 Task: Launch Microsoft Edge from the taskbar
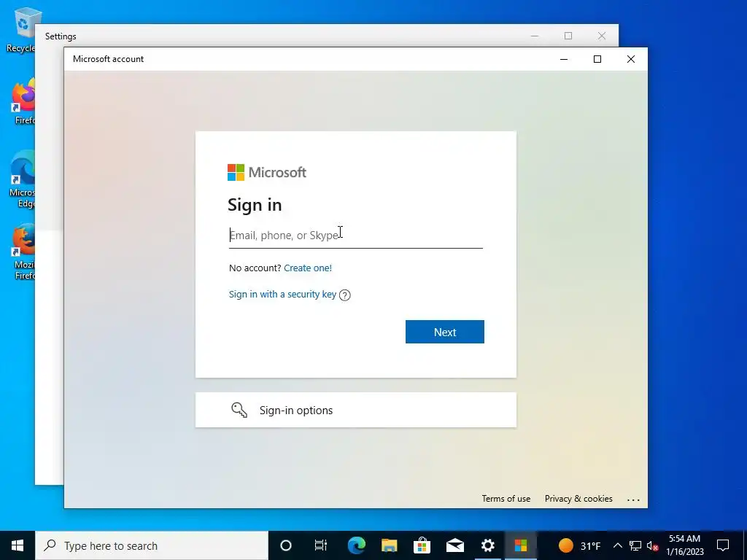click(356, 545)
